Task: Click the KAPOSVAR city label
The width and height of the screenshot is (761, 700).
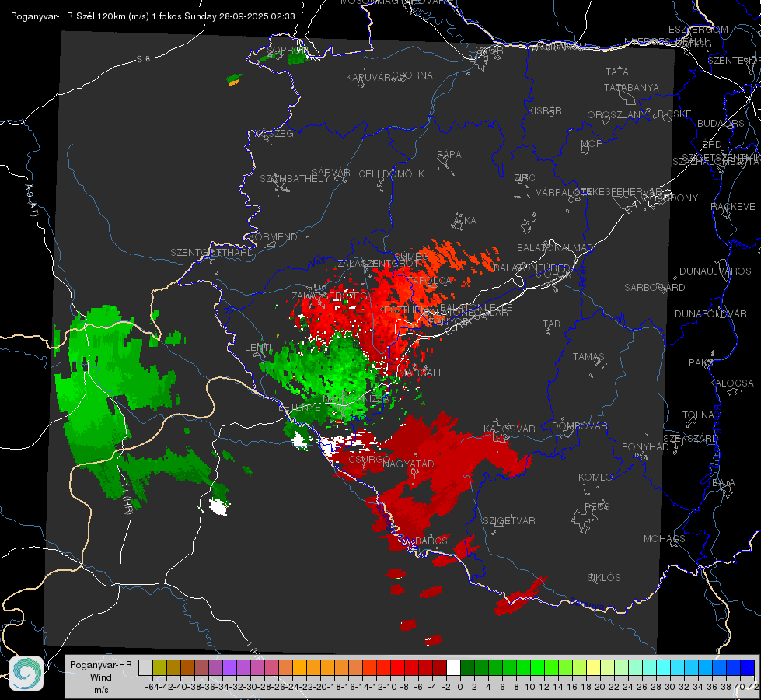Action: pyautogui.click(x=509, y=429)
